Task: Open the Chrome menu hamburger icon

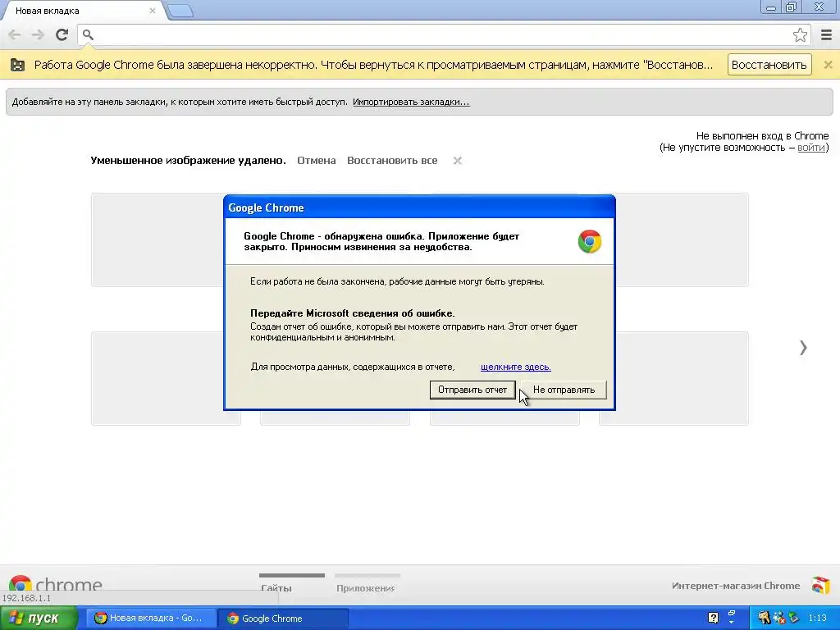Action: (826, 34)
